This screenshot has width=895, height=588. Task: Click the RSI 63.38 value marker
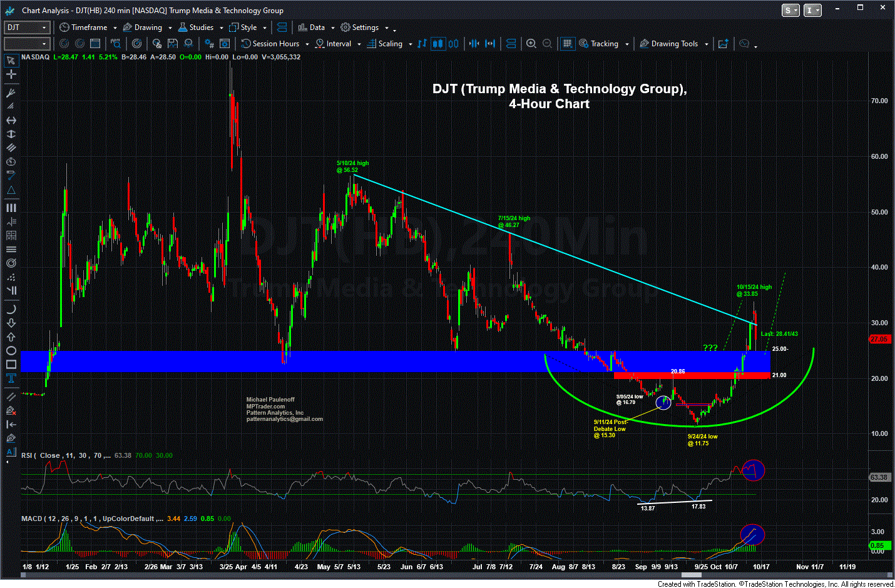[x=879, y=477]
